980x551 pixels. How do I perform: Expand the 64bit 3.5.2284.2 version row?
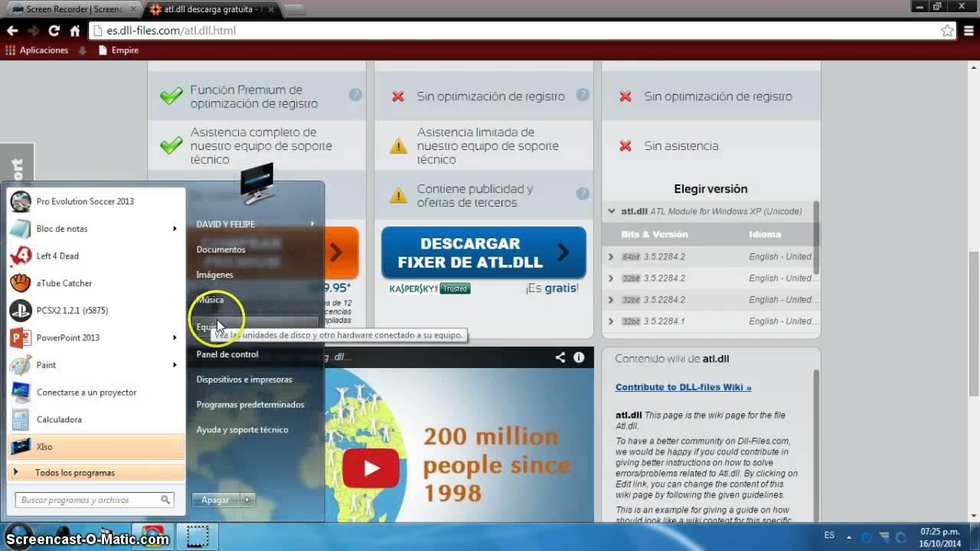click(x=611, y=257)
